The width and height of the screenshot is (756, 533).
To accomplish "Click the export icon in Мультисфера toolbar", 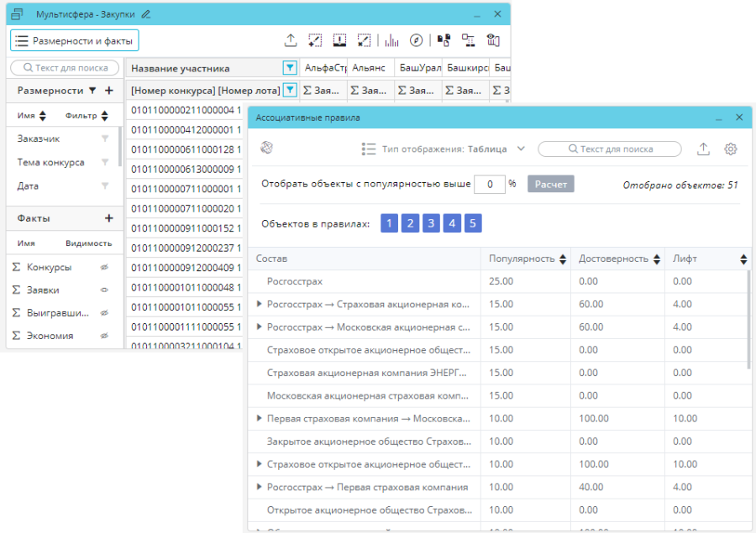I will click(291, 40).
